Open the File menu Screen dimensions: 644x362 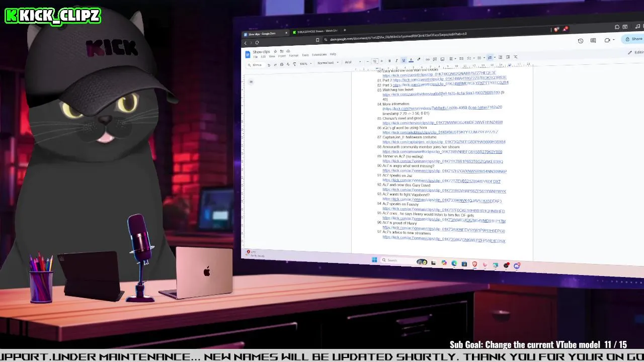point(256,57)
